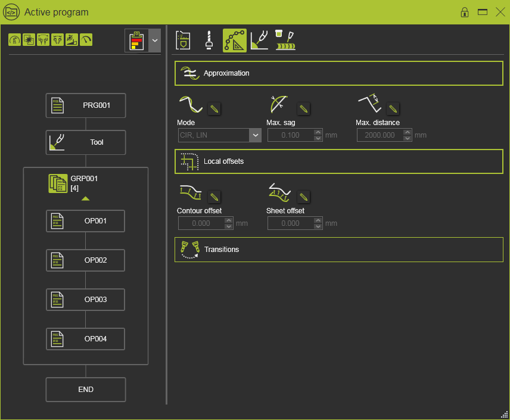Select the OP003 operation node
Viewport: 510px width, 420px height.
(86, 300)
